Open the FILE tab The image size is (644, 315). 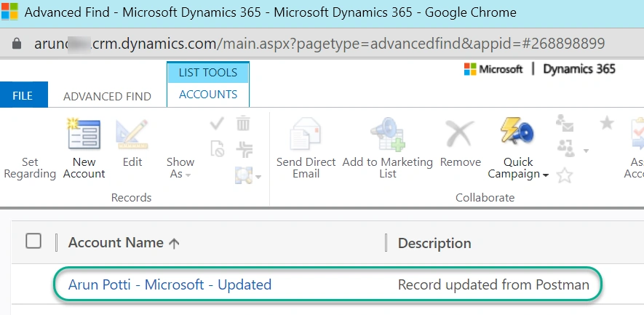coord(23,95)
